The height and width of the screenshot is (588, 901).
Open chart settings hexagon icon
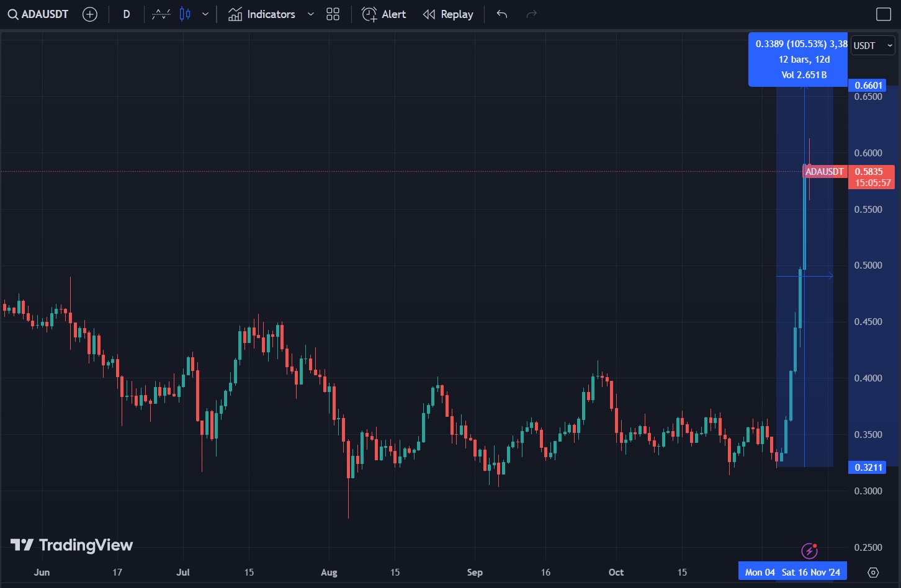[873, 572]
